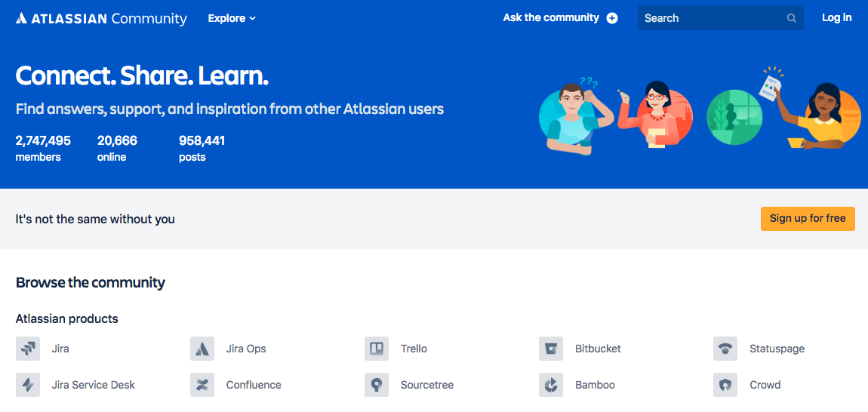The image size is (868, 412).
Task: Open the Sourcetree link text
Action: click(426, 385)
